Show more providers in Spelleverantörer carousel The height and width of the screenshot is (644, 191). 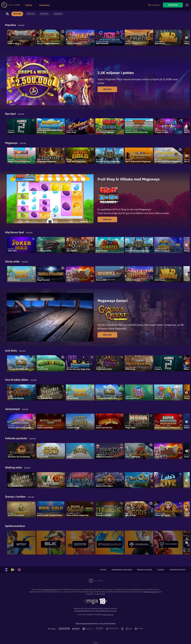point(186,543)
